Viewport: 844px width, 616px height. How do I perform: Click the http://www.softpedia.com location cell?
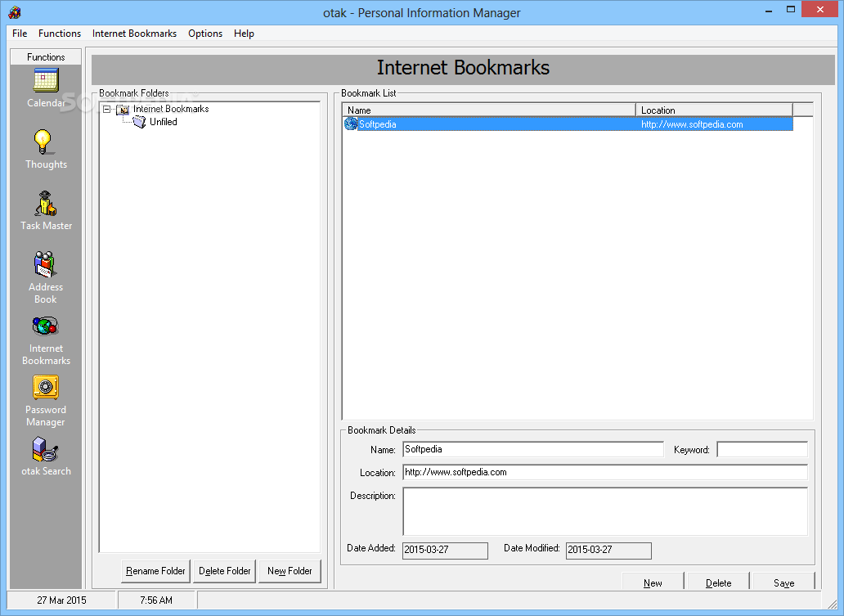pyautogui.click(x=692, y=124)
